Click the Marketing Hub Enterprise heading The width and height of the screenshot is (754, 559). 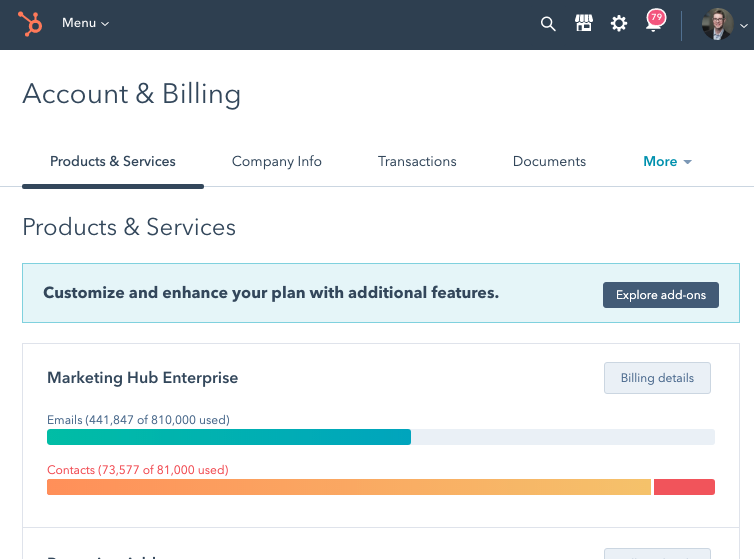coord(142,378)
